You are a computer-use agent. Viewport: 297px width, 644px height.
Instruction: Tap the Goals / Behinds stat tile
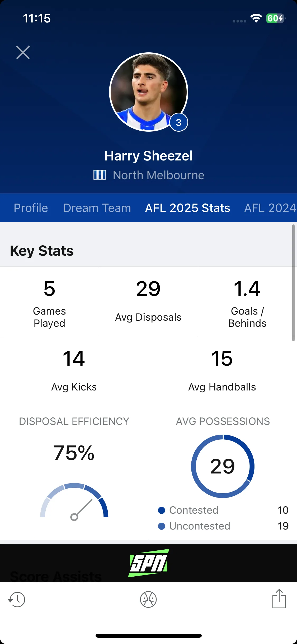coord(247,301)
